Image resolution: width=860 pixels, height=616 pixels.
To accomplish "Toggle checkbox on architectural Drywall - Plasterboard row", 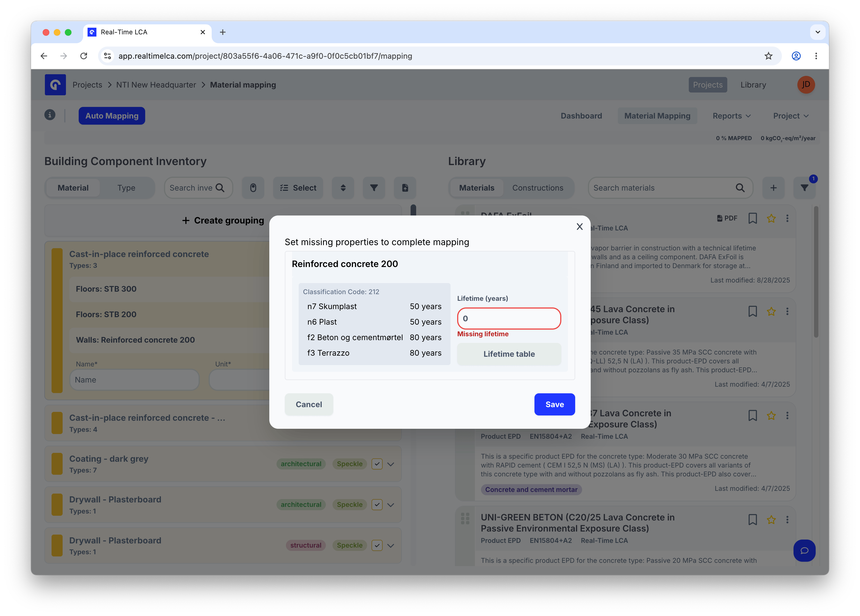I will (x=377, y=505).
